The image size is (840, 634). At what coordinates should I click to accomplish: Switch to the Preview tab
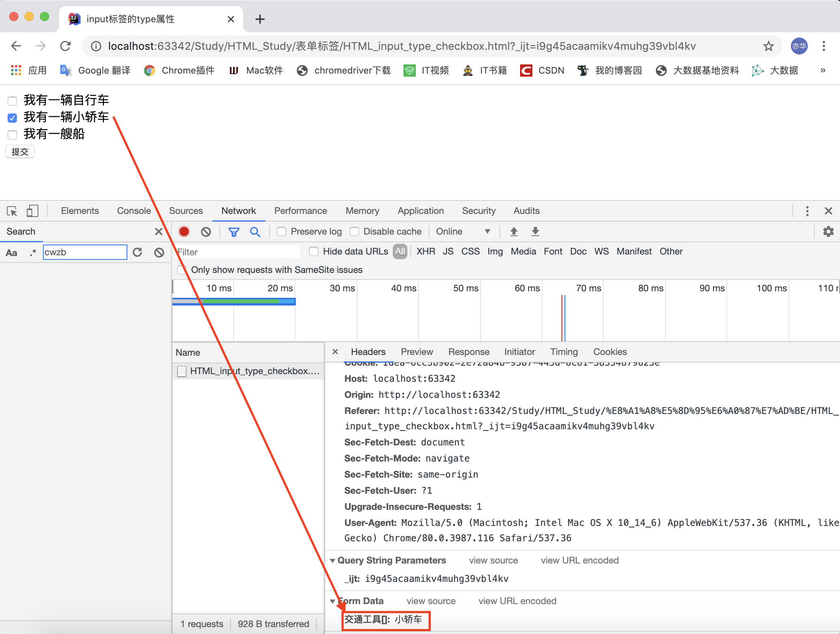[417, 352]
